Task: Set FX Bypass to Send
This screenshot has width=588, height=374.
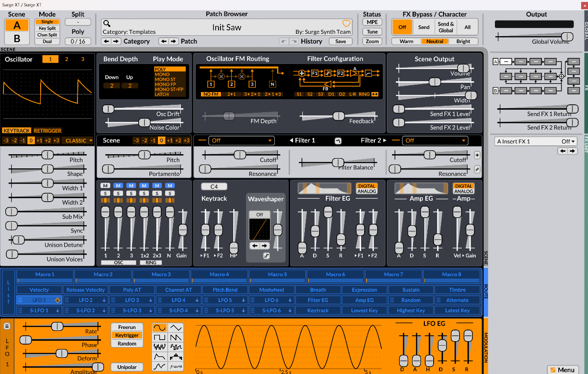Action: click(x=424, y=27)
